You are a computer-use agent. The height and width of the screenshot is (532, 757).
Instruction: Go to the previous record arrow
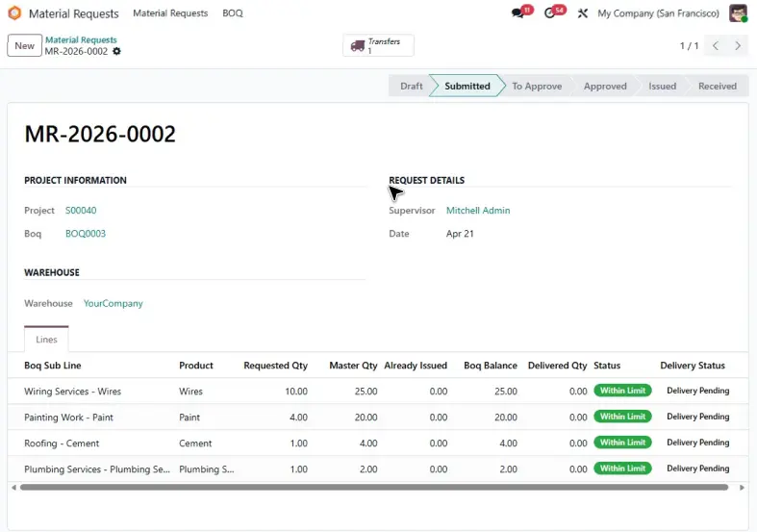(716, 46)
